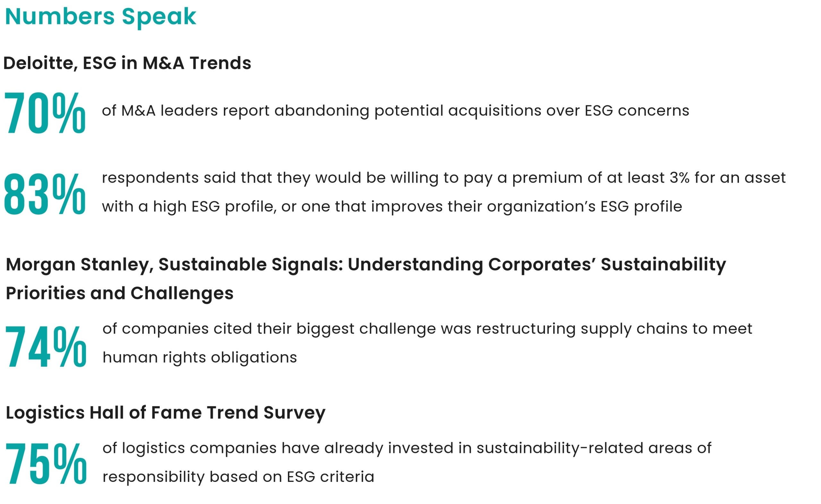Click the 'Deloitte, ESG in M&A Trends' heading
The image size is (821, 504).
coord(127,63)
